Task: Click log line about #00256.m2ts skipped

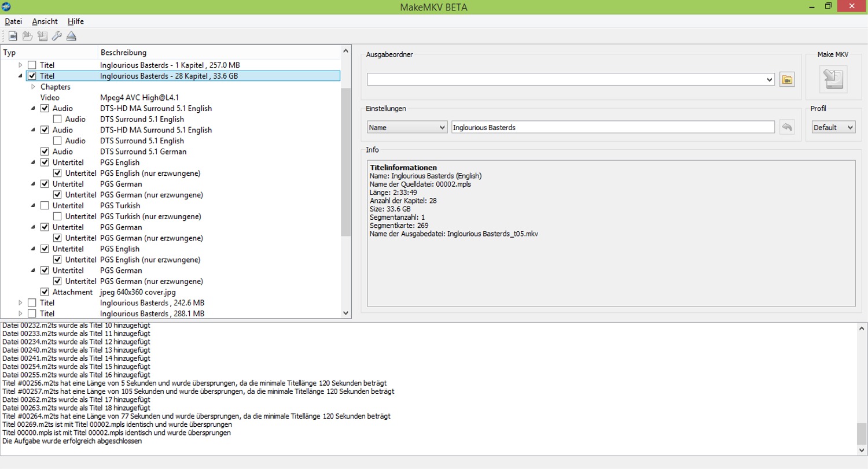Action: pyautogui.click(x=194, y=383)
